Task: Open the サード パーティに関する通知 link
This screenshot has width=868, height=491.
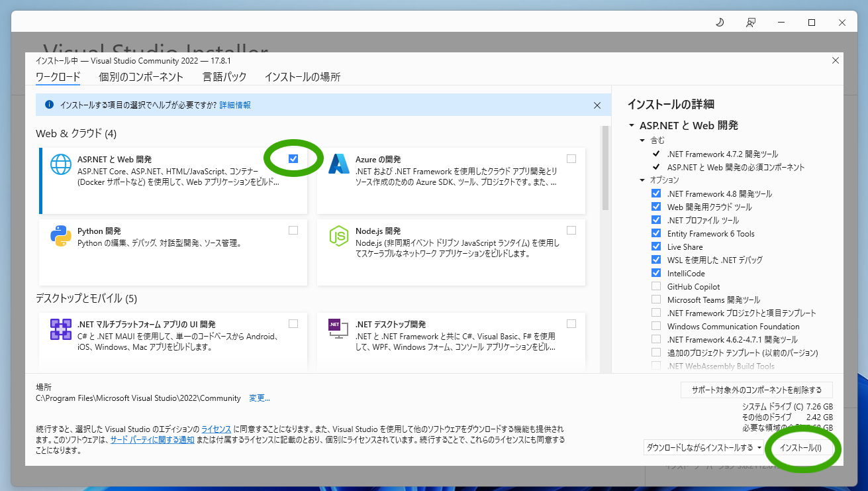Action: (152, 439)
